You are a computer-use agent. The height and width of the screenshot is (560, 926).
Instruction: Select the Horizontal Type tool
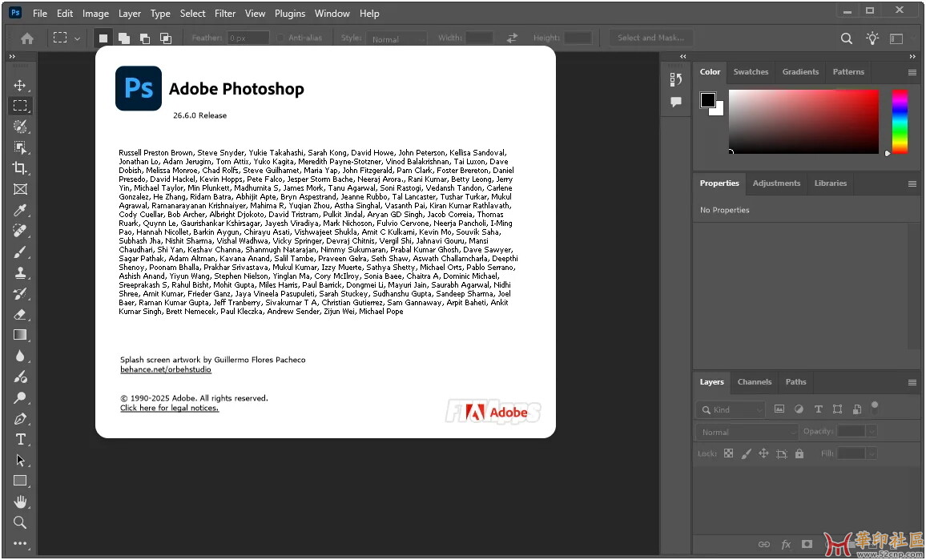click(x=20, y=440)
